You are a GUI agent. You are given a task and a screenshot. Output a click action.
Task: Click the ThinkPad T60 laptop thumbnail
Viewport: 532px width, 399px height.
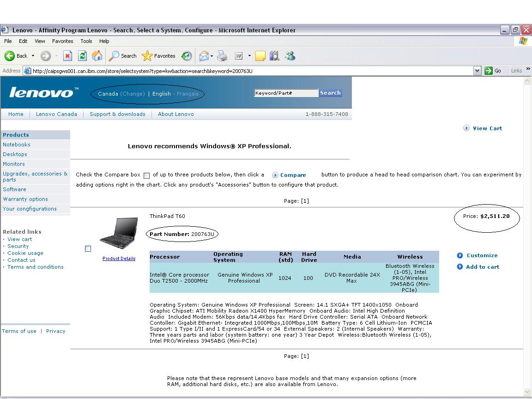pyautogui.click(x=119, y=233)
